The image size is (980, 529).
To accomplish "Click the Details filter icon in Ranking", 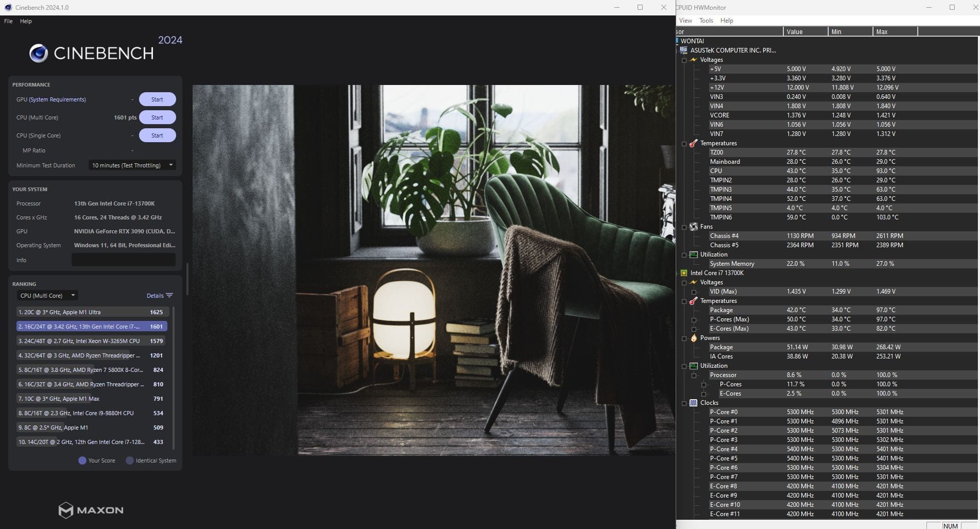I will (x=170, y=296).
